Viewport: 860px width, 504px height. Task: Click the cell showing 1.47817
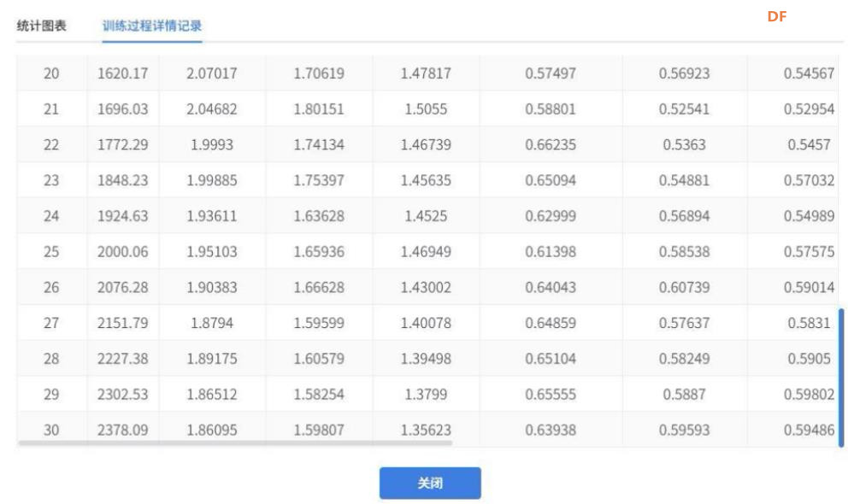click(426, 73)
